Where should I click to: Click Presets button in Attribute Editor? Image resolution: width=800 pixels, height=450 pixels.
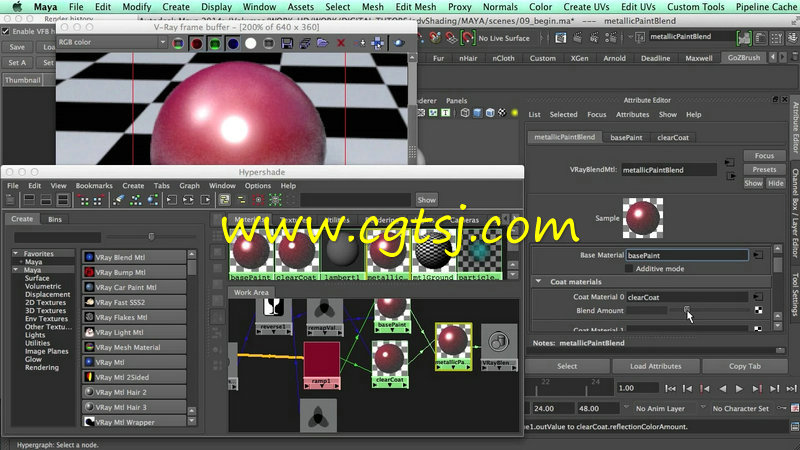(764, 169)
